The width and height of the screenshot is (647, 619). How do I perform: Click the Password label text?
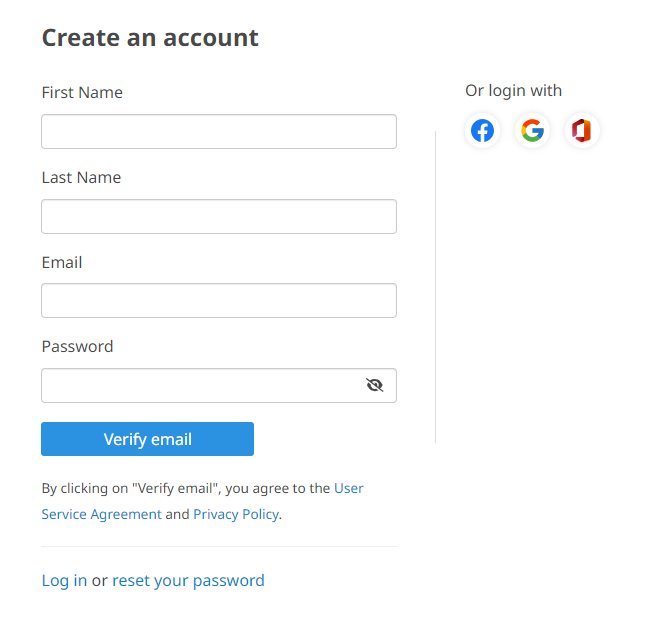[x=77, y=346]
